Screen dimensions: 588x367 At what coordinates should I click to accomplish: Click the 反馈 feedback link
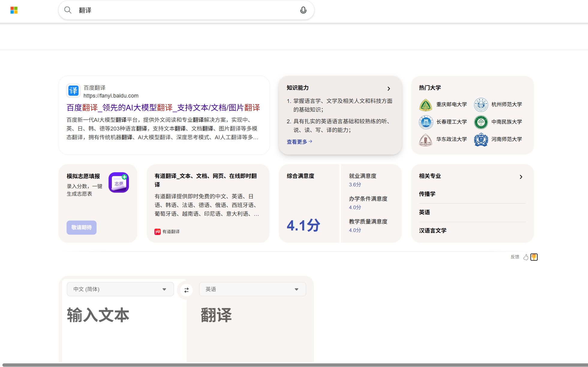515,257
